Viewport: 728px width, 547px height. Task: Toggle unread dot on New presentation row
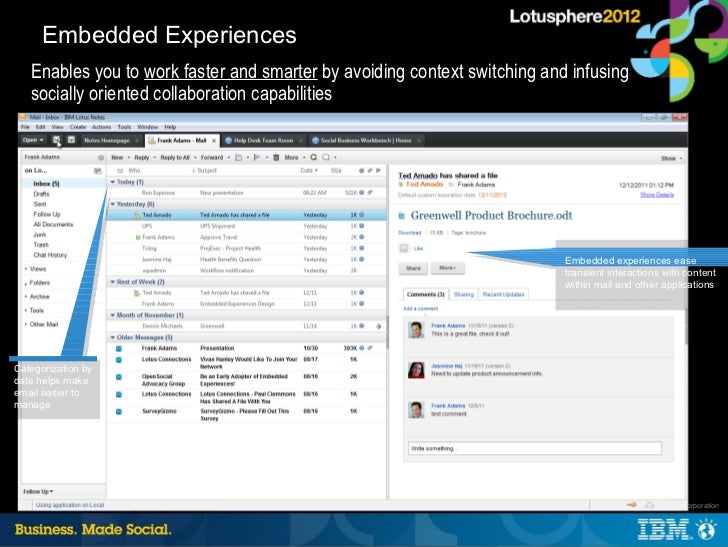pos(362,192)
